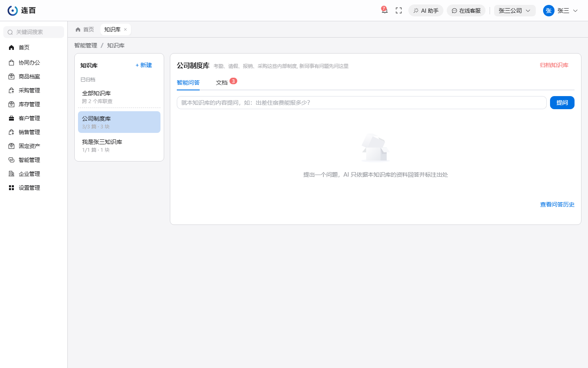Screen dimensions: 588x368
Task: Open the notification bell
Action: point(384,10)
